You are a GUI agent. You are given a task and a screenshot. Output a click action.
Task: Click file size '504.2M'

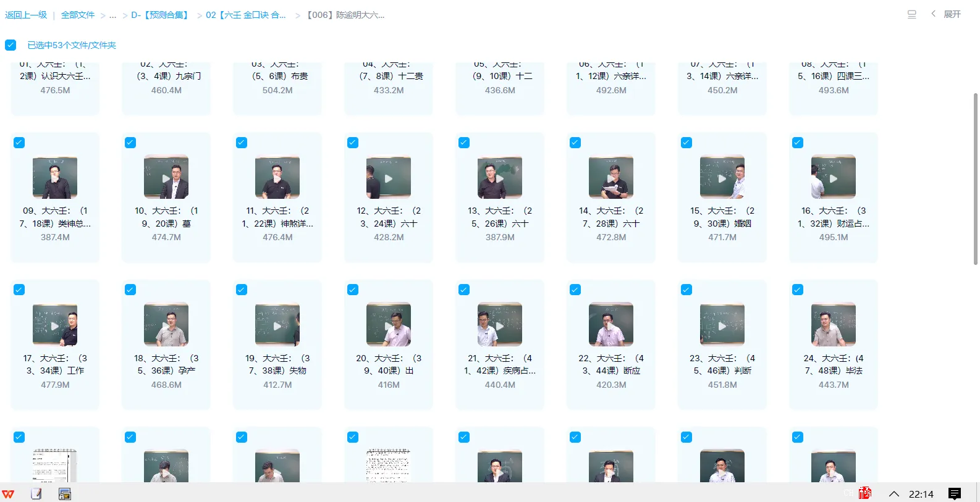click(x=277, y=90)
